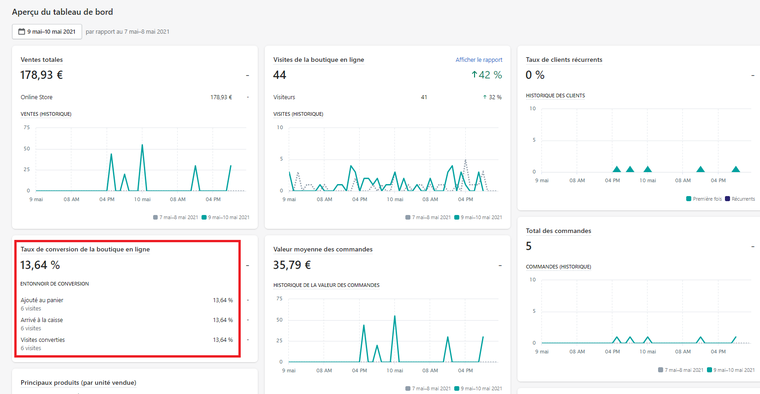Click the green up arrow beside 42 %

[474, 75]
